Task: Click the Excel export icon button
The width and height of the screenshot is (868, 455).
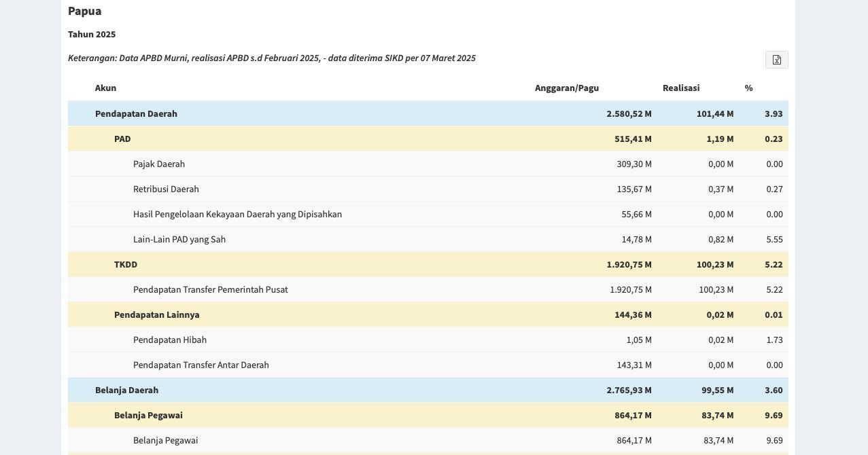Action: 776,60
